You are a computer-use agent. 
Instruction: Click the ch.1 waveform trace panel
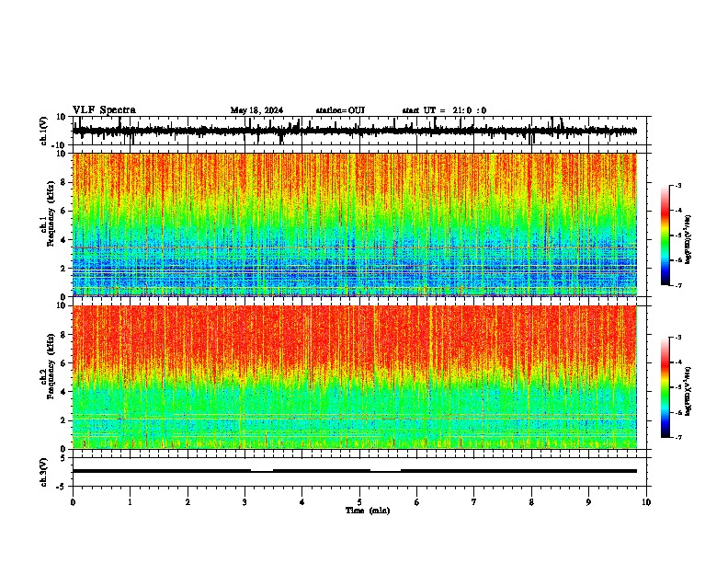[358, 131]
